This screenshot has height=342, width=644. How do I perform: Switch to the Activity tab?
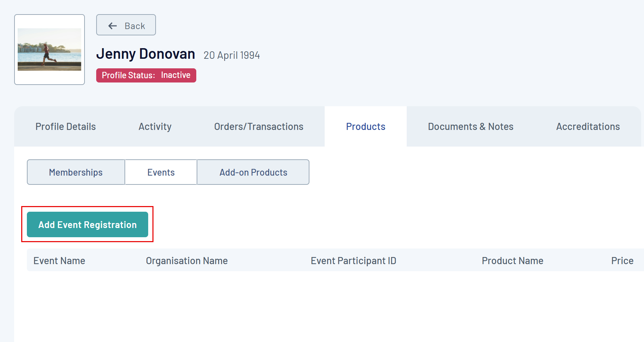point(155,127)
